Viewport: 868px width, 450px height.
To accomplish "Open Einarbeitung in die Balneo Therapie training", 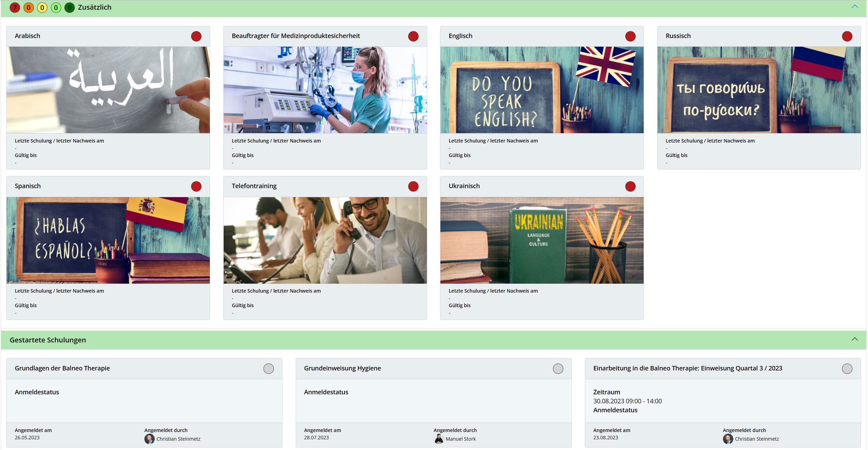I will click(688, 368).
